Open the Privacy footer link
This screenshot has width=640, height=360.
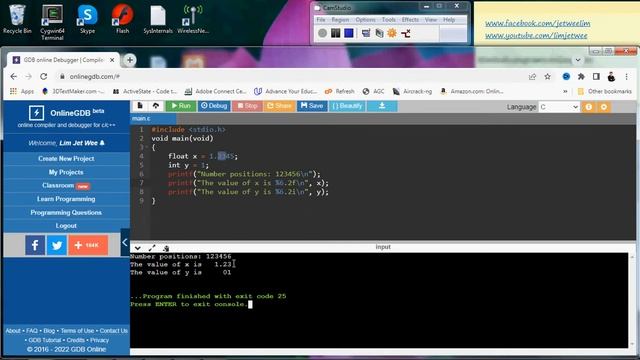[100, 340]
